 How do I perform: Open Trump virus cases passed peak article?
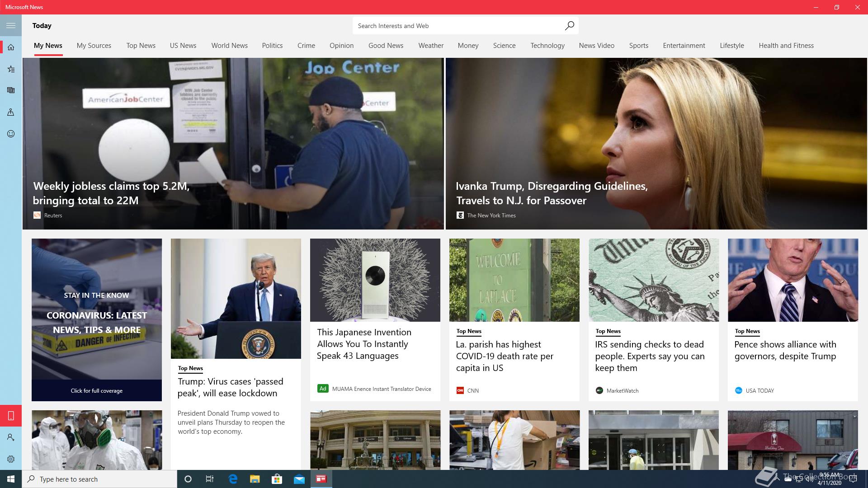pos(231,387)
